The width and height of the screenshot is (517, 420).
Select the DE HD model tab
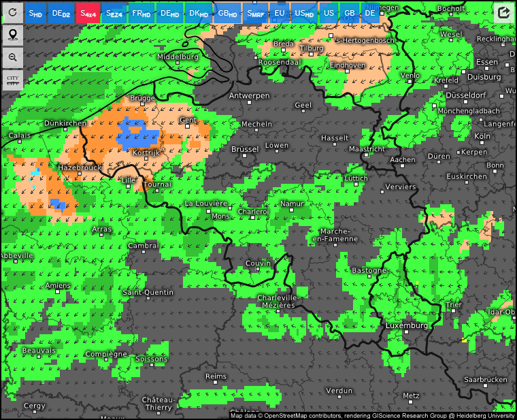(x=170, y=13)
